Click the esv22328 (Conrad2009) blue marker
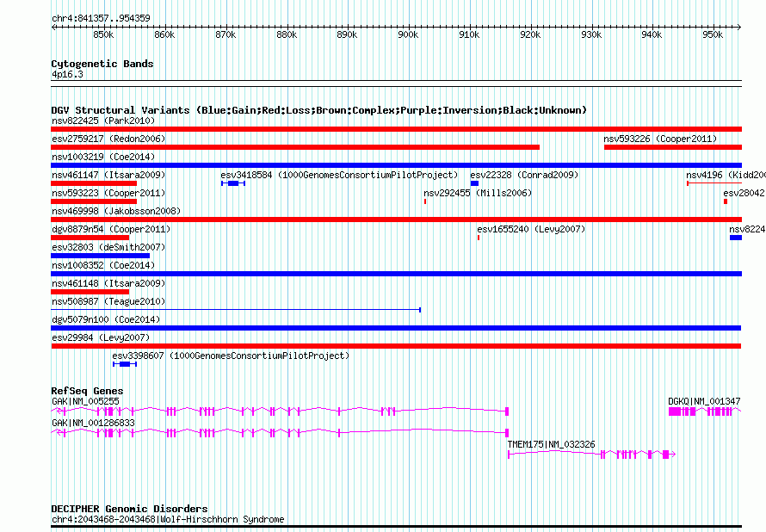The width and height of the screenshot is (766, 532). coord(474,183)
